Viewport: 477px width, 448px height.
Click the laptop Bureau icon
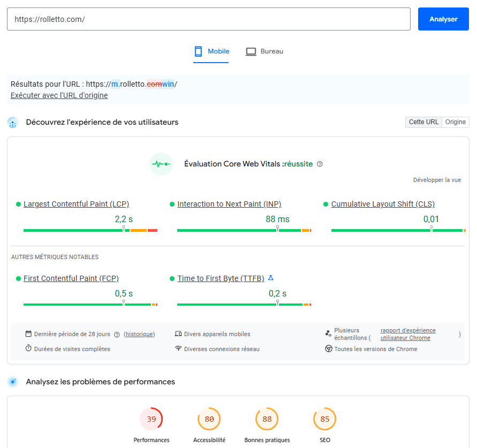(251, 52)
